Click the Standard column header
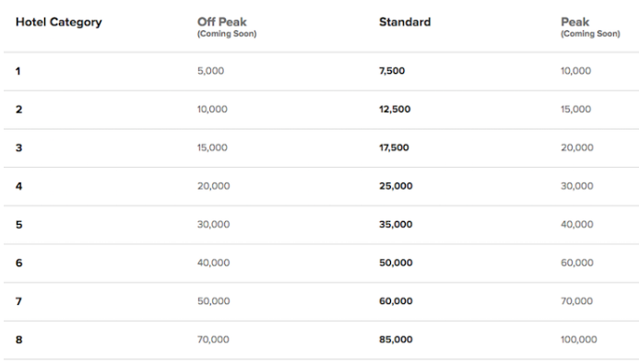The height and width of the screenshot is (364, 639). 405,22
